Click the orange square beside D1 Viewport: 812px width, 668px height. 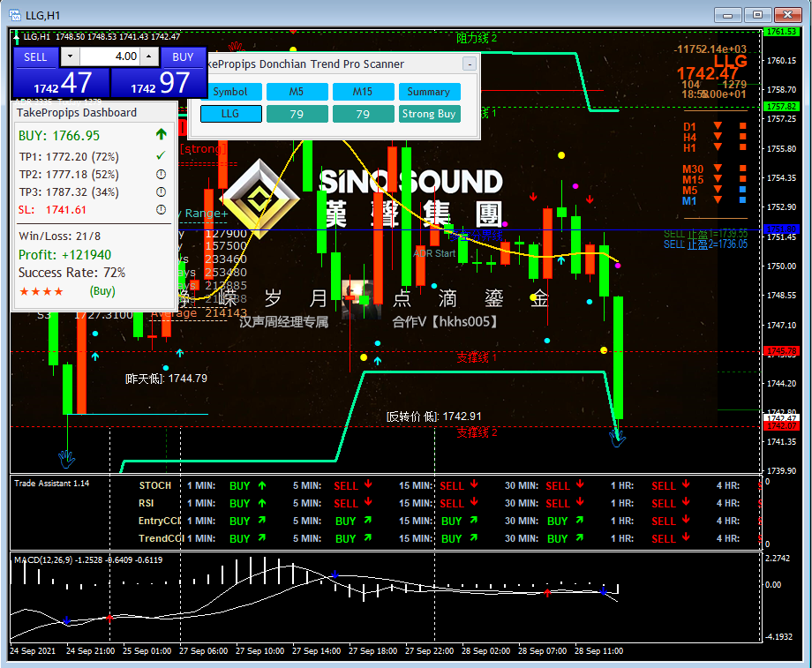pyautogui.click(x=742, y=126)
